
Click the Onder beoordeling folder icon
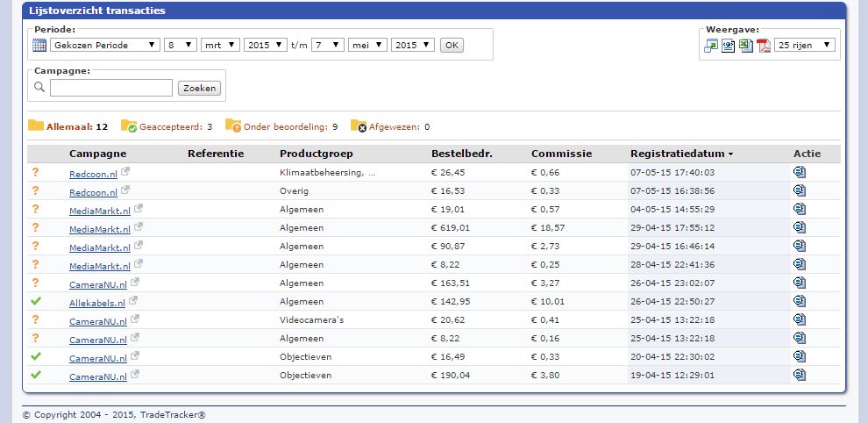coord(233,125)
